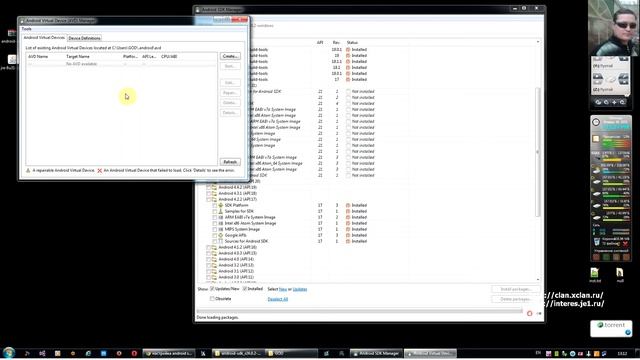Switch to the Device Definitions tab

[84, 38]
